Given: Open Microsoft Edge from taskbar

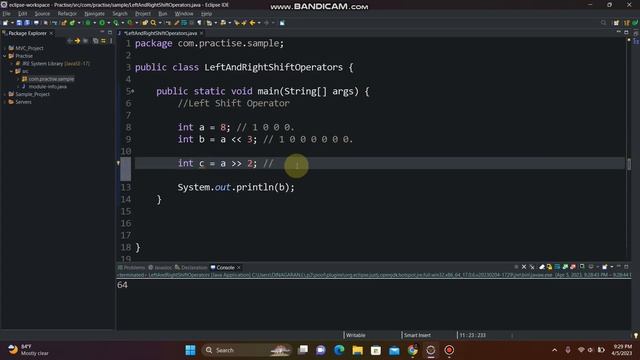Looking at the screenshot, I should point(339,350).
